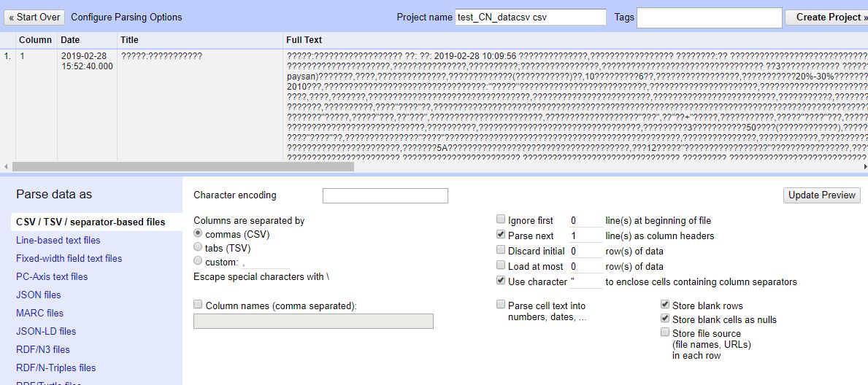Toggle Parse next lines as headers checkbox
868x385 pixels.
(501, 235)
